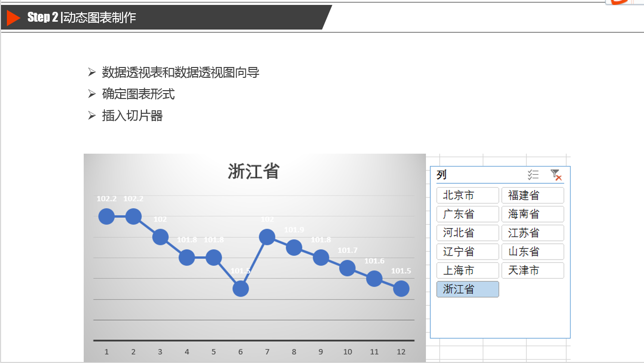
Task: Pick 河北省 in the slicer list
Action: [x=468, y=232]
